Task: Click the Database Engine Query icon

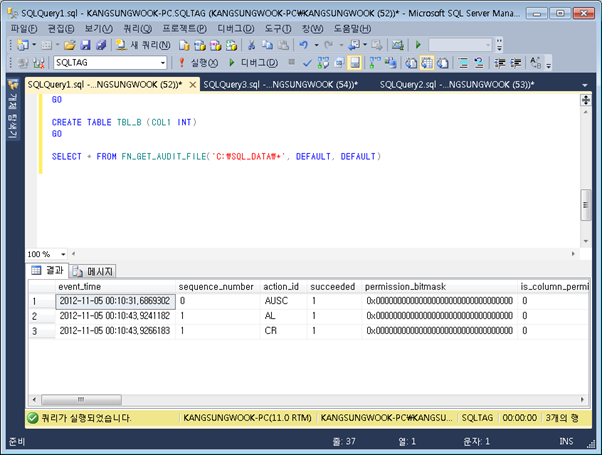Action: click(184, 45)
